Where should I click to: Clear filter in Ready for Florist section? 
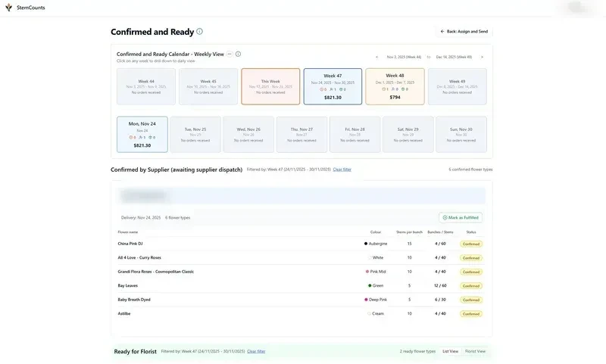click(x=256, y=351)
